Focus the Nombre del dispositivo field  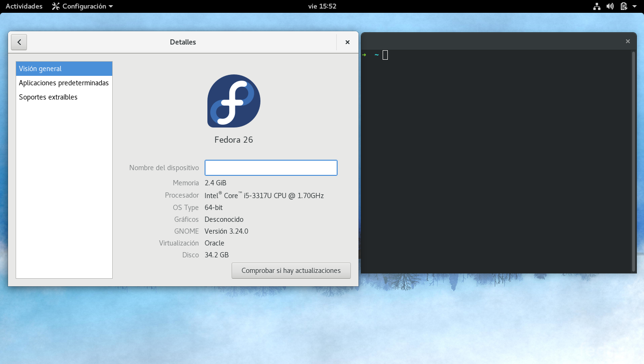click(271, 168)
